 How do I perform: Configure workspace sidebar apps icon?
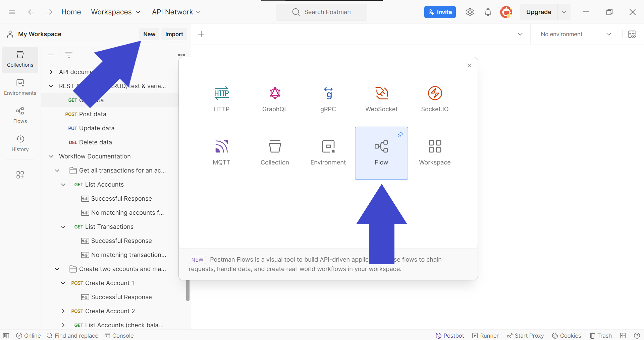click(20, 175)
